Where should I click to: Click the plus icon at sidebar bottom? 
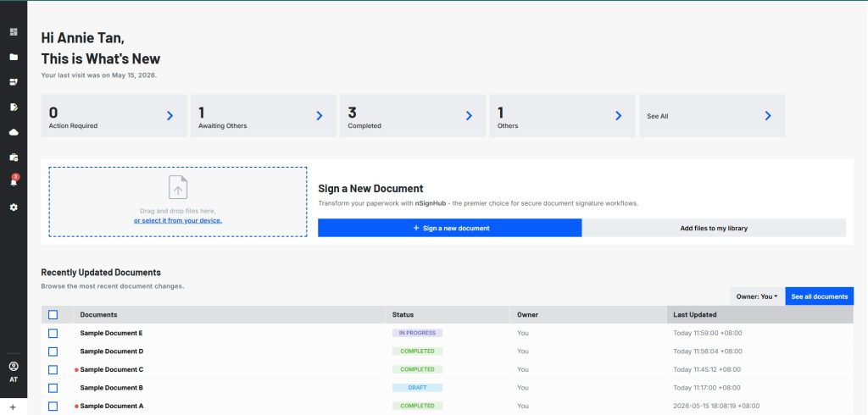pyautogui.click(x=14, y=407)
